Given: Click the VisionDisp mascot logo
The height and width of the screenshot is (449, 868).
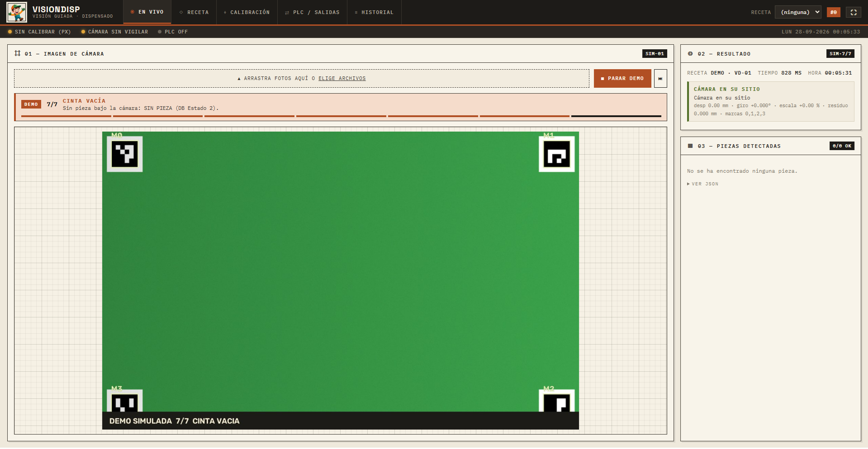Looking at the screenshot, I should tap(17, 12).
